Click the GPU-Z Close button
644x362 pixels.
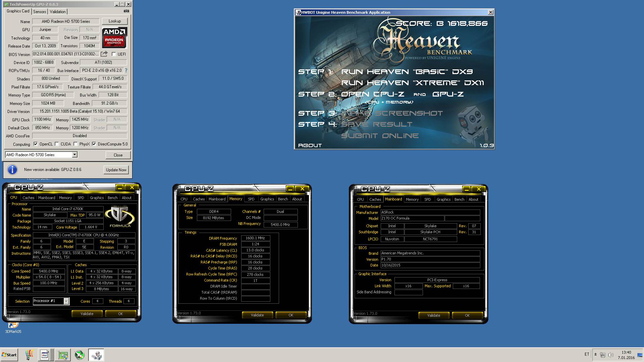coord(118,155)
